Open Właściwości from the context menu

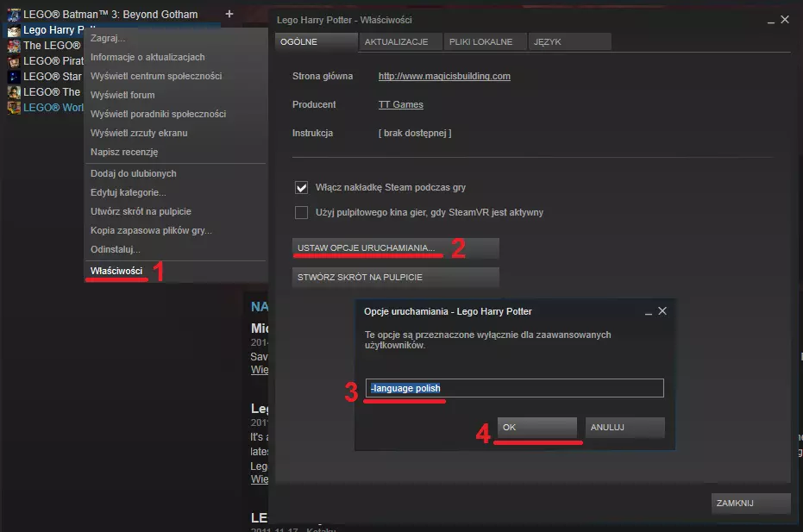pos(176,271)
